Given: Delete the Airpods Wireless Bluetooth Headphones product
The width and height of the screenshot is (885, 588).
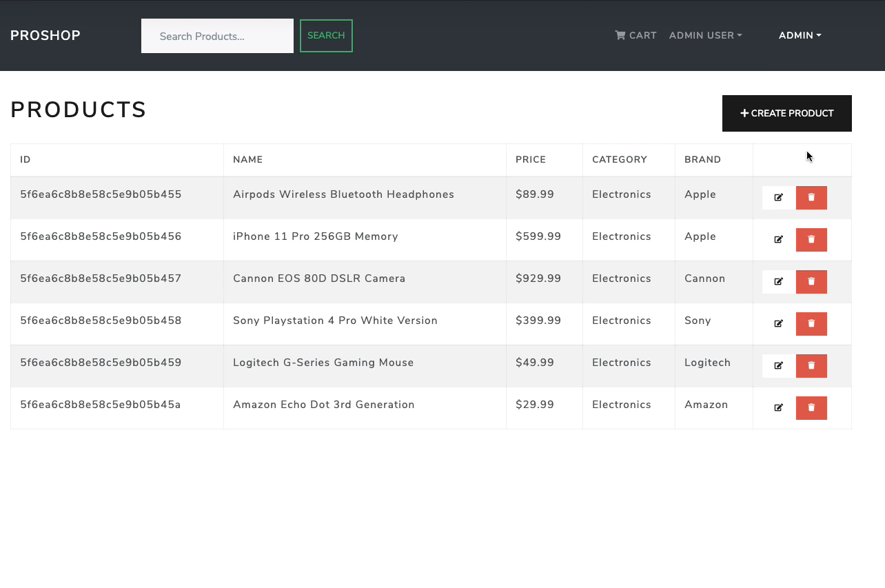Looking at the screenshot, I should tap(811, 198).
